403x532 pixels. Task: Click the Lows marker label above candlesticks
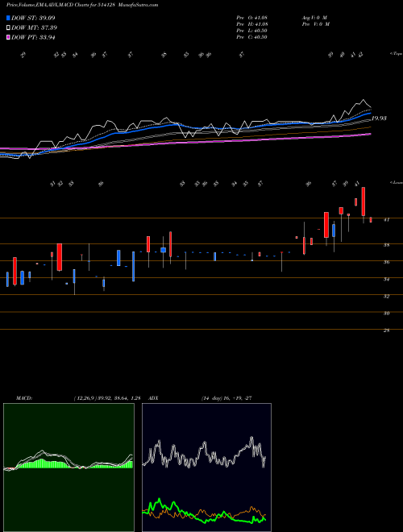pyautogui.click(x=396, y=182)
